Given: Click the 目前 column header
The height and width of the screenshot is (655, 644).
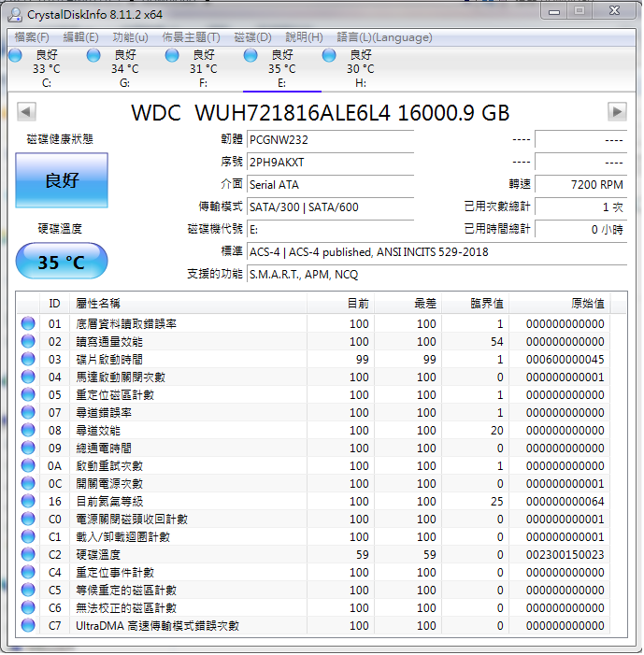Looking at the screenshot, I should [340, 304].
